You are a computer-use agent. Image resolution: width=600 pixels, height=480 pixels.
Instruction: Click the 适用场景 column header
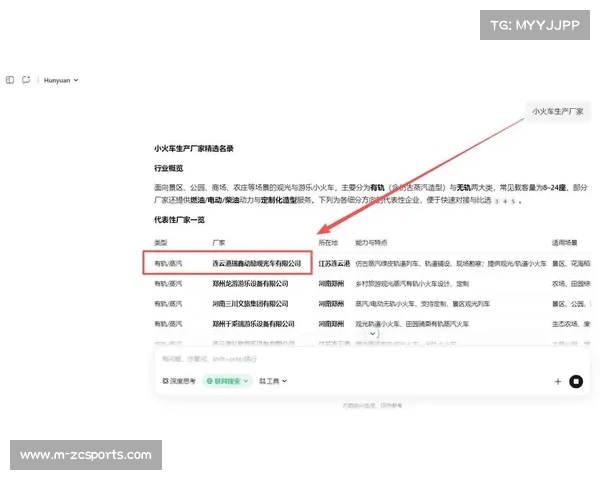[565, 243]
